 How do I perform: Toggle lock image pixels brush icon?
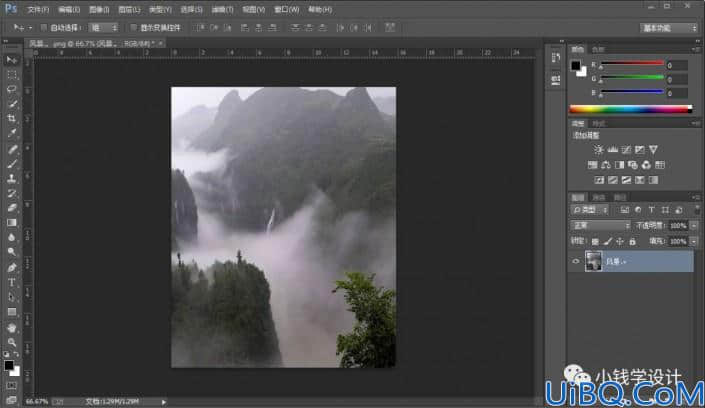point(607,242)
